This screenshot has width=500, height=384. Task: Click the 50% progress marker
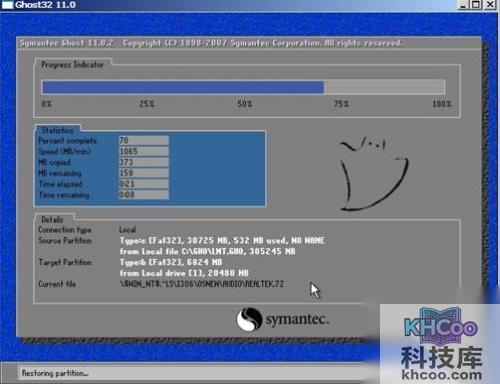245,104
